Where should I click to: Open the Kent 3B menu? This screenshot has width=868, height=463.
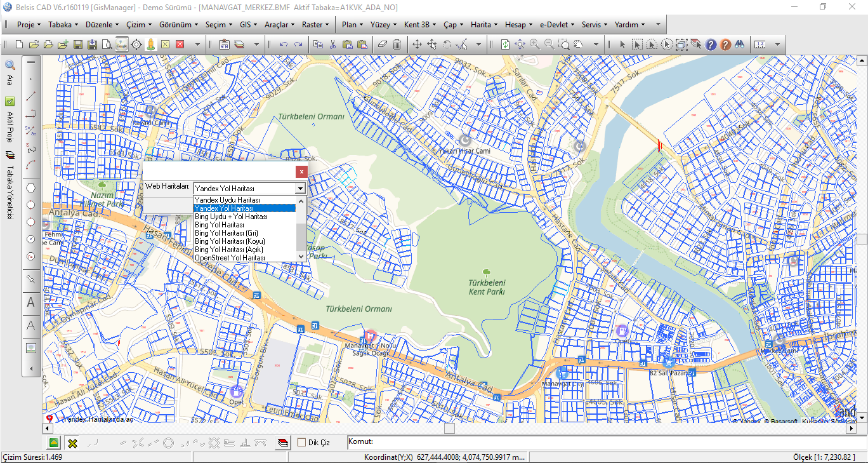coord(420,25)
